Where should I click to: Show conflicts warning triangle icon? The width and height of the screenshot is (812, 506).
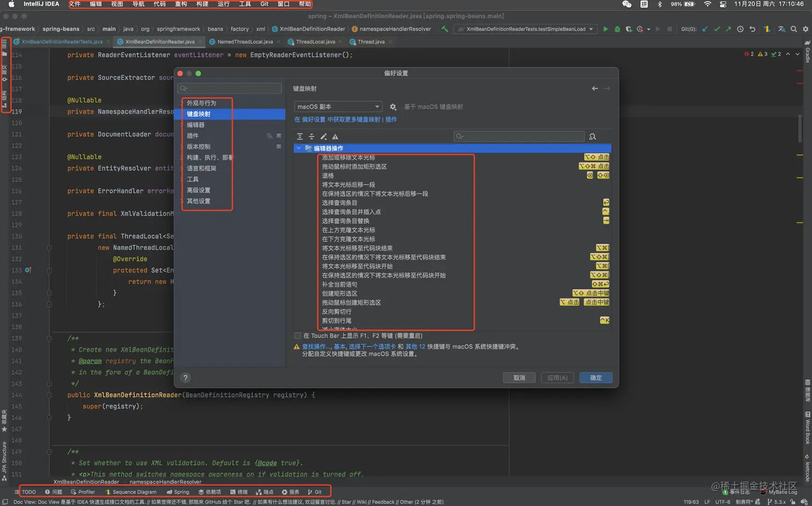pyautogui.click(x=335, y=137)
